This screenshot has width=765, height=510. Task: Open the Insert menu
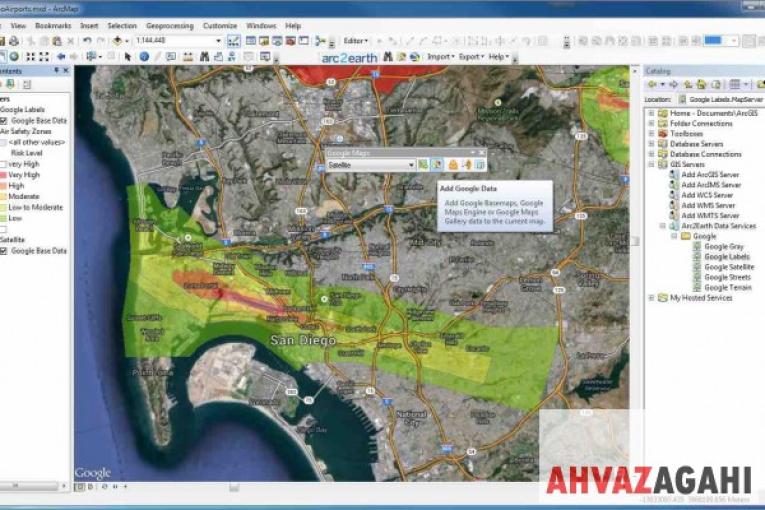(89, 26)
